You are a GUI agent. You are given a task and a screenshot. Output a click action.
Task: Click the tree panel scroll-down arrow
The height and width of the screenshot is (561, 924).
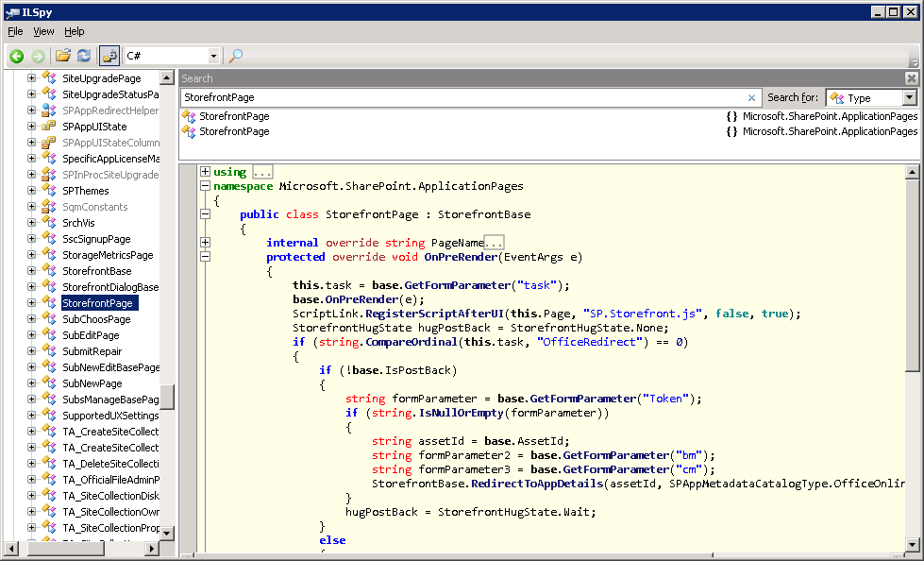pyautogui.click(x=167, y=534)
